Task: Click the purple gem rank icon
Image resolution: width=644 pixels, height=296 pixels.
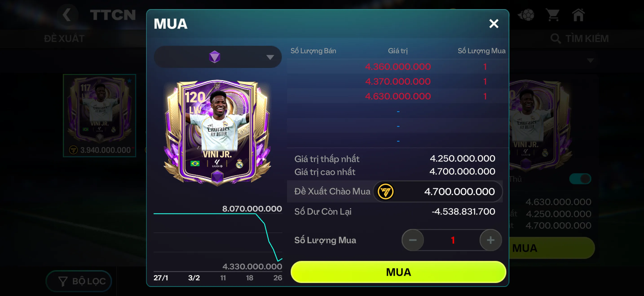Action: pos(214,57)
